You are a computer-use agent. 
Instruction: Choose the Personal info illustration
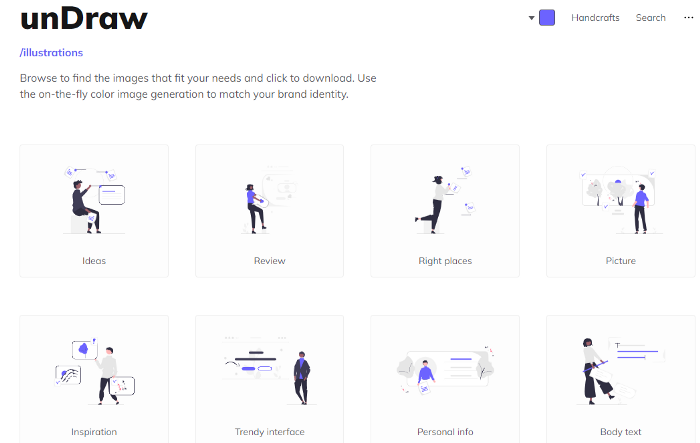point(445,371)
